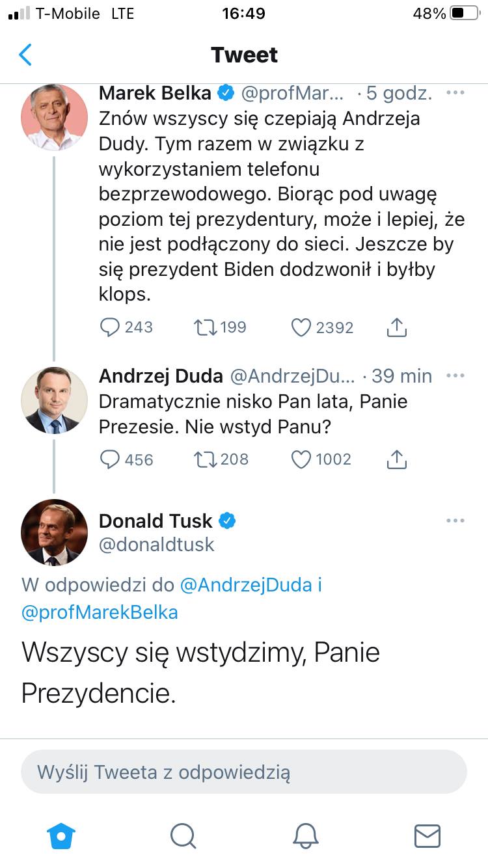Screen dimensions: 488x868
Task: Open the Messages envelope tab
Action: click(427, 835)
